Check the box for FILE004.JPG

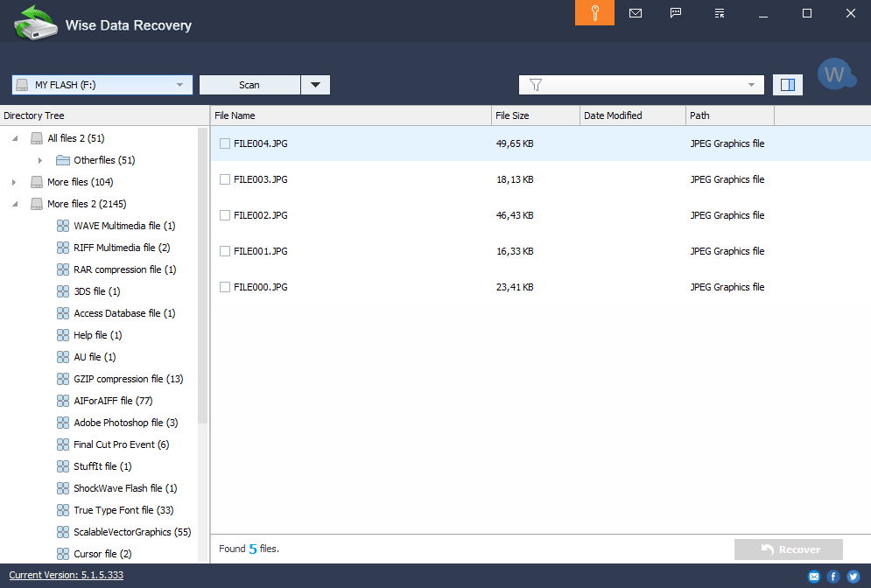click(x=225, y=143)
